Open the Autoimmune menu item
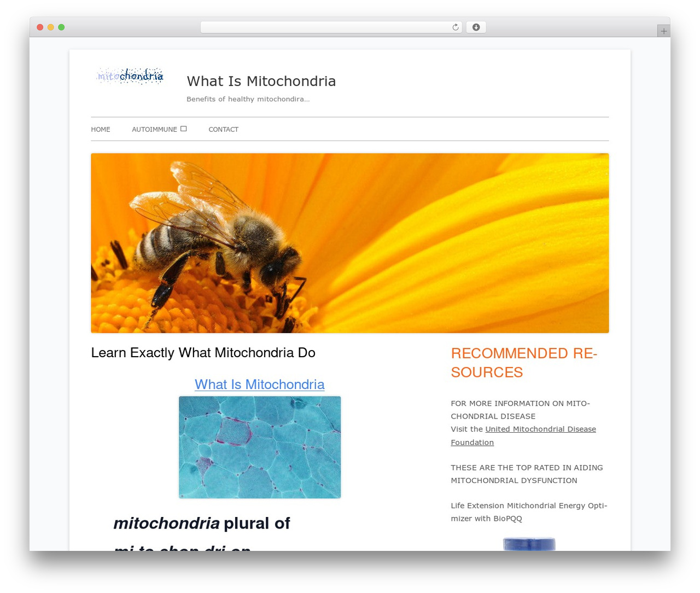The height and width of the screenshot is (593, 700). 154,130
